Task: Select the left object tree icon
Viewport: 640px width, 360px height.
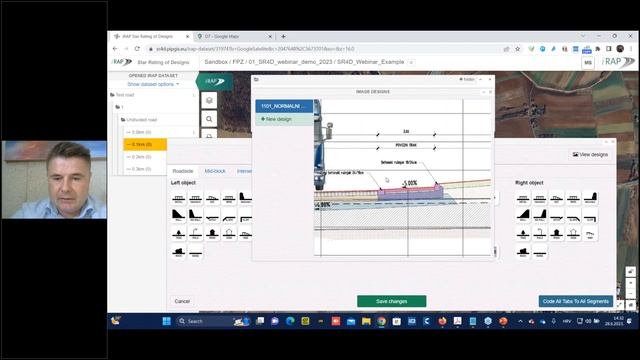Action: tap(178, 233)
